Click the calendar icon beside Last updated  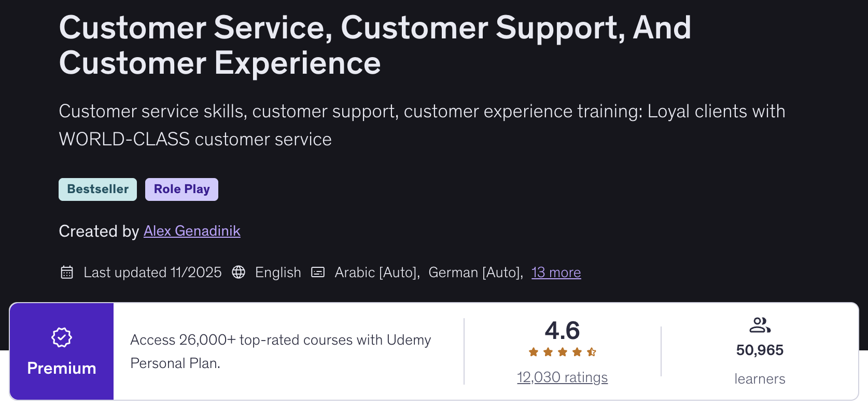click(67, 272)
